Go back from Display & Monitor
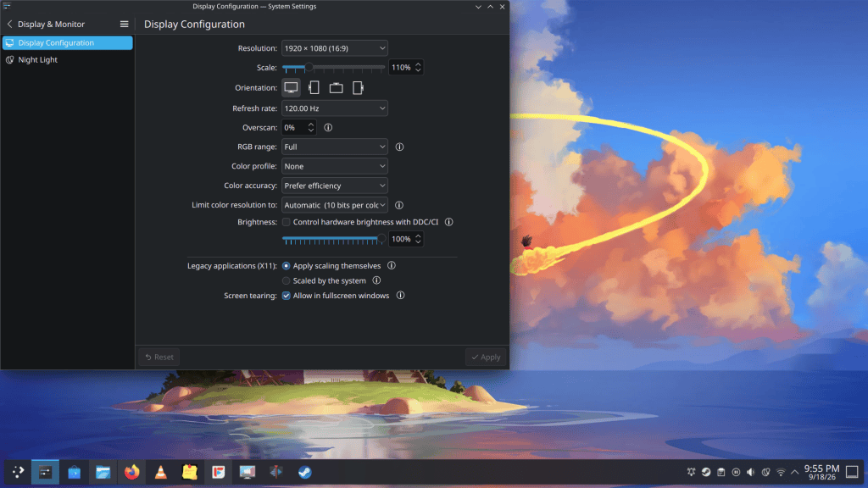 pos(9,24)
